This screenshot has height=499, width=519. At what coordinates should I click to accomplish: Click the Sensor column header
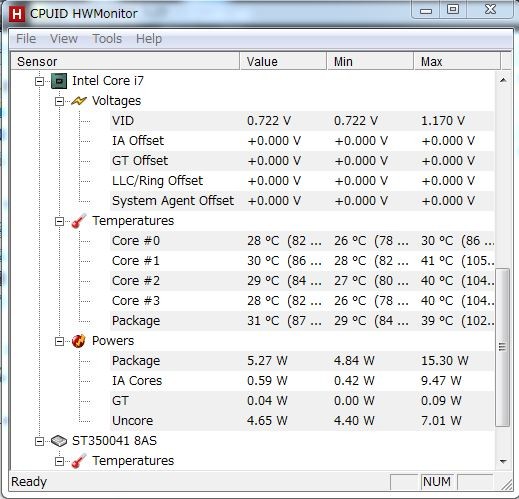(125, 61)
